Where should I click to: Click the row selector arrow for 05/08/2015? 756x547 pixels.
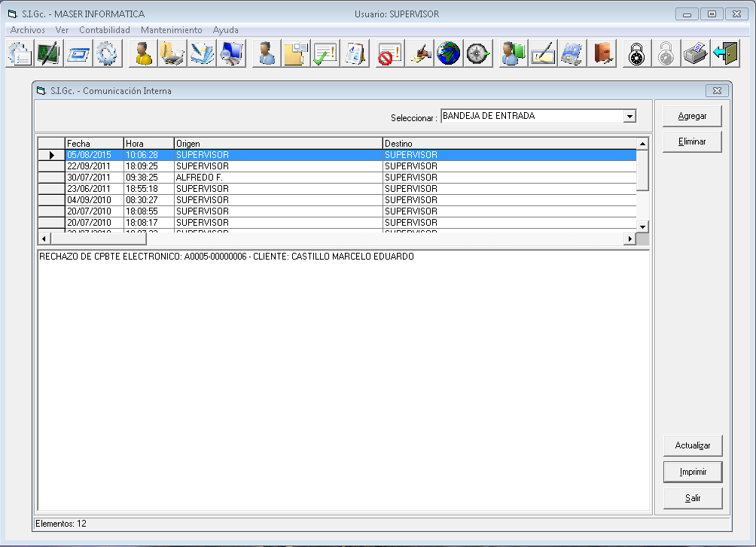(52, 155)
